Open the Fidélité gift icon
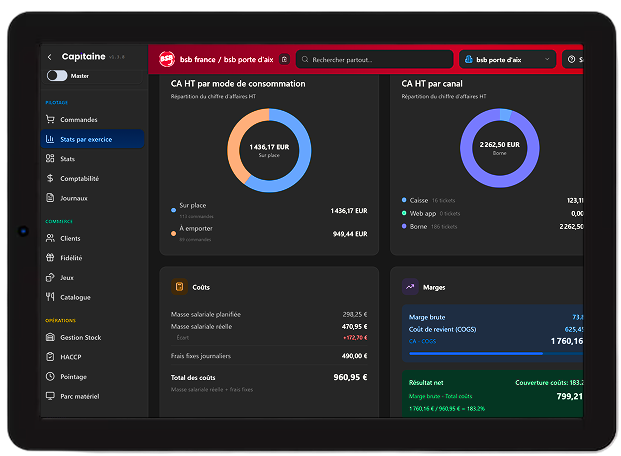621x456 pixels. (x=50, y=258)
